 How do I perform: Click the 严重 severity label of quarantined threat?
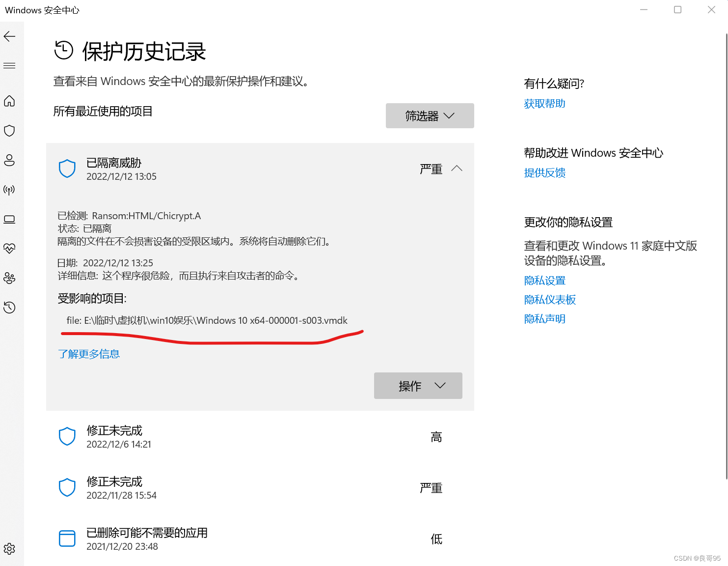(x=431, y=169)
